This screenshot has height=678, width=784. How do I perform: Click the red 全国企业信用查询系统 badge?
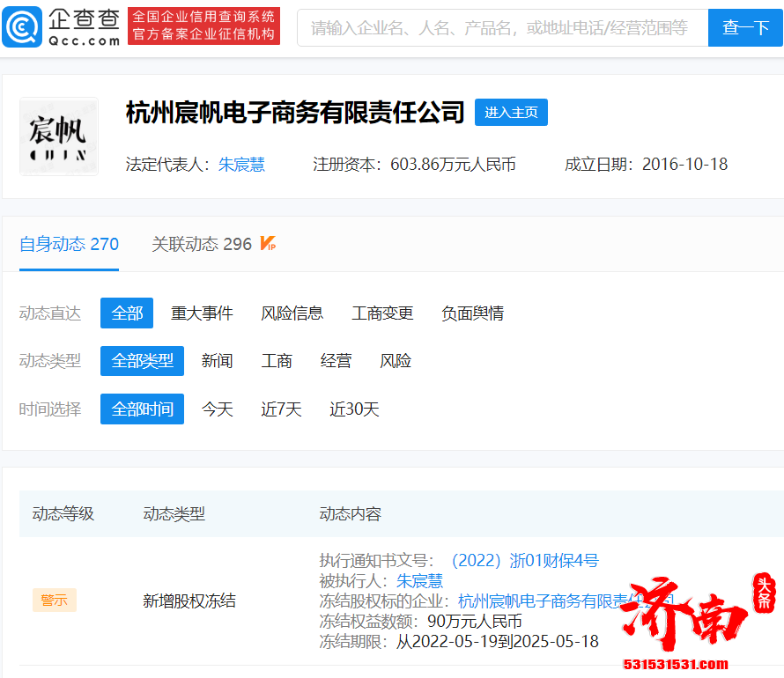(x=203, y=27)
